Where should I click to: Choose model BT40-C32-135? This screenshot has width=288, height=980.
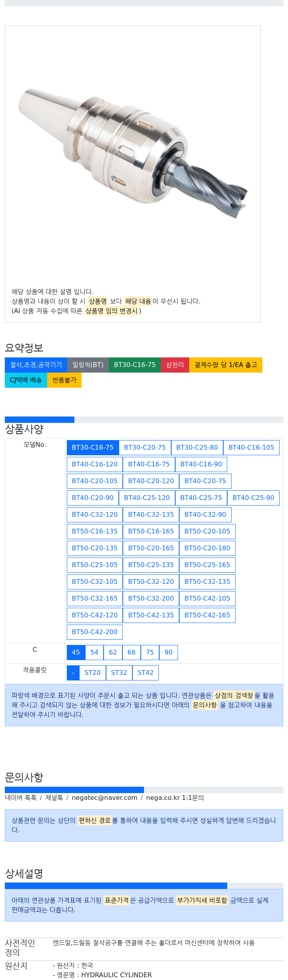point(151,515)
